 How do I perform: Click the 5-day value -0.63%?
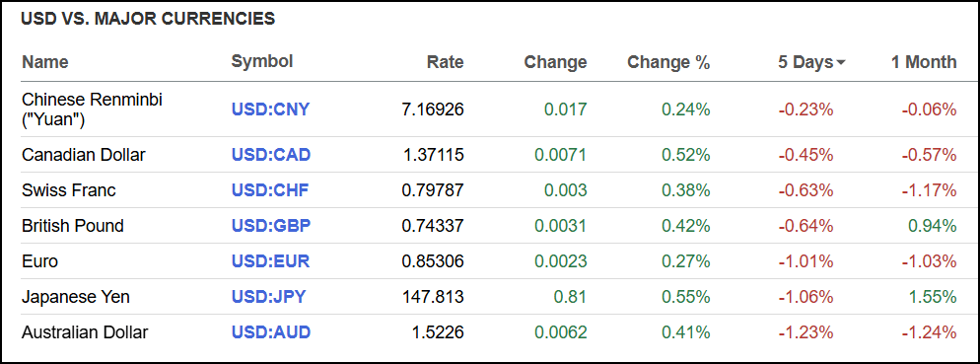(805, 190)
